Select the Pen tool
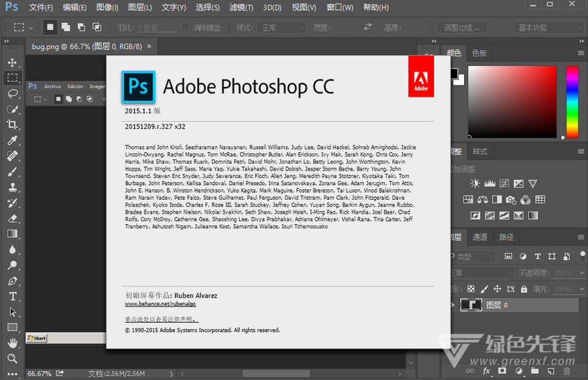Viewport: 588px width, 380px height. coord(13,281)
